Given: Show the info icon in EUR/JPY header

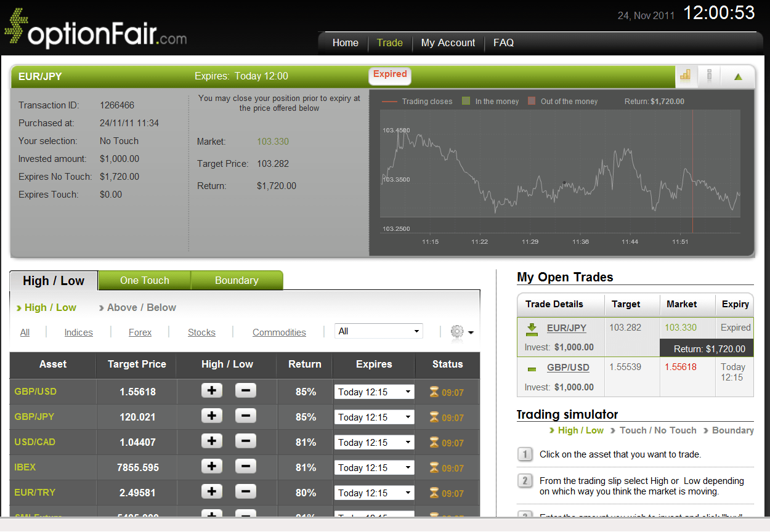Looking at the screenshot, I should tap(710, 76).
